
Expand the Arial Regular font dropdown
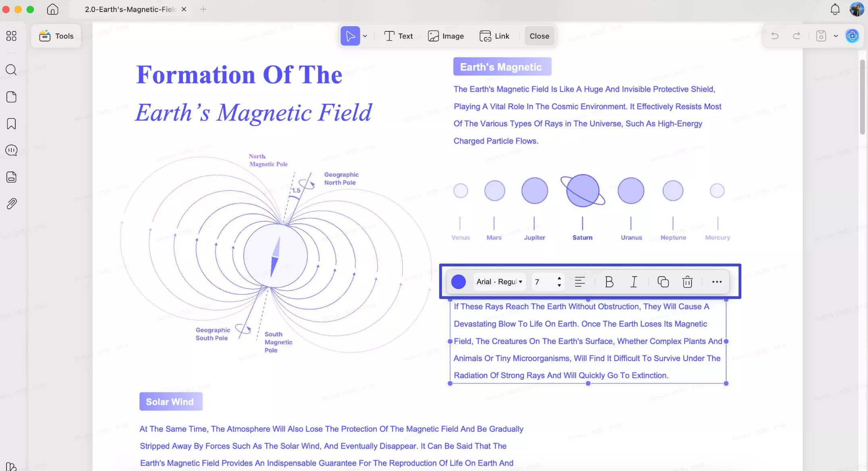pyautogui.click(x=499, y=282)
